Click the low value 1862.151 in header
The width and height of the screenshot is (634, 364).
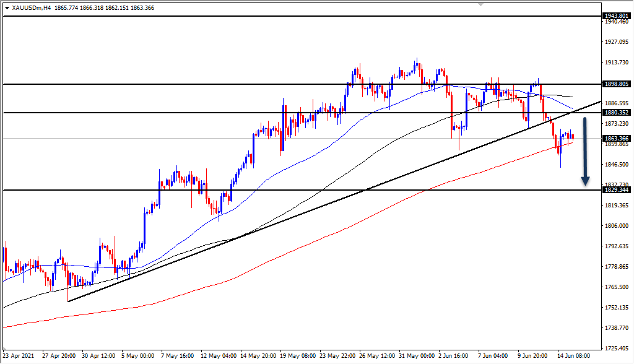(117, 7)
